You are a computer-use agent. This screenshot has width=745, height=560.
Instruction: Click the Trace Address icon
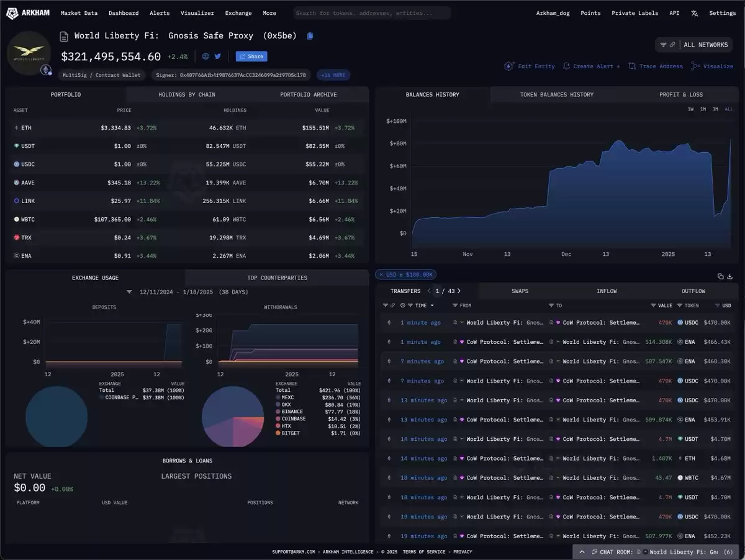(632, 66)
